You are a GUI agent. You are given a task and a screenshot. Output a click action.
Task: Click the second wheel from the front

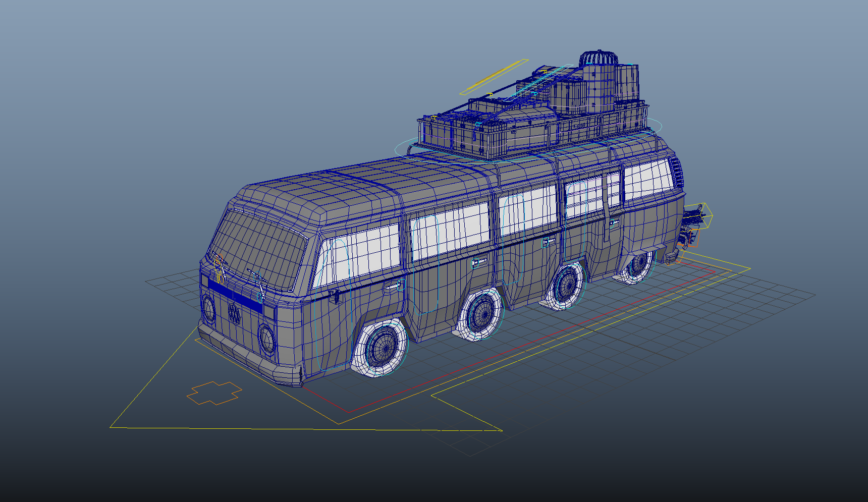480,313
